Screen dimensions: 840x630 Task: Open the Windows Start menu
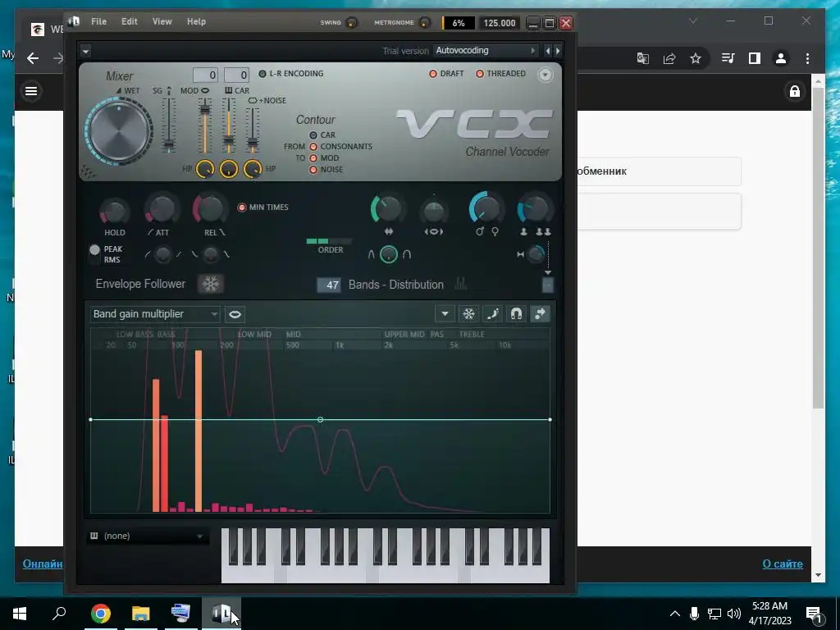tap(20, 614)
